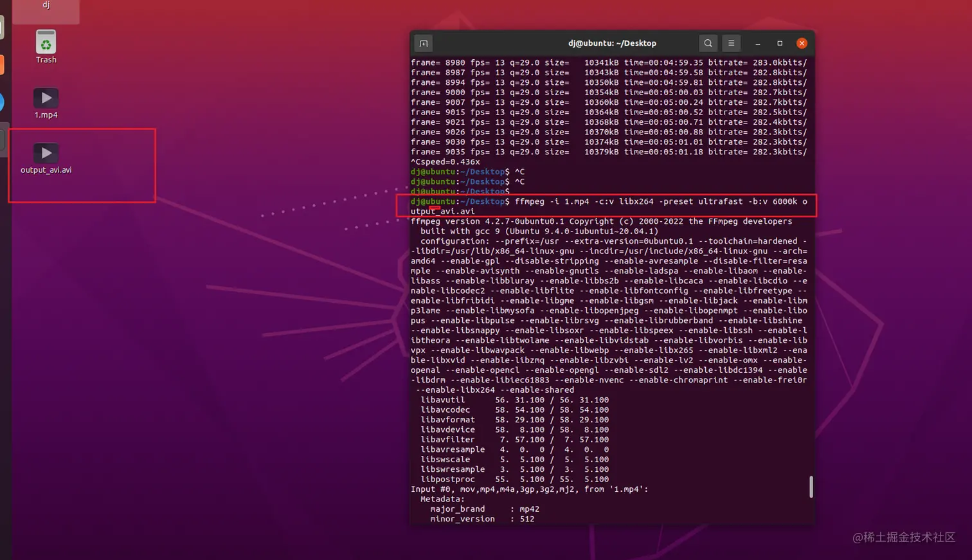Viewport: 972px width, 560px height.
Task: Click the terminal title dj@ubuntu: ~/Desktop
Action: (x=613, y=43)
